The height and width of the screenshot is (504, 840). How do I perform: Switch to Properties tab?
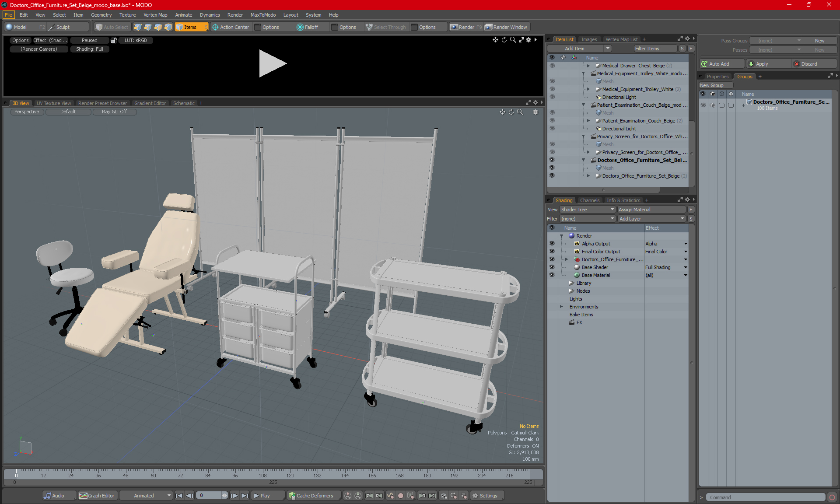[717, 77]
